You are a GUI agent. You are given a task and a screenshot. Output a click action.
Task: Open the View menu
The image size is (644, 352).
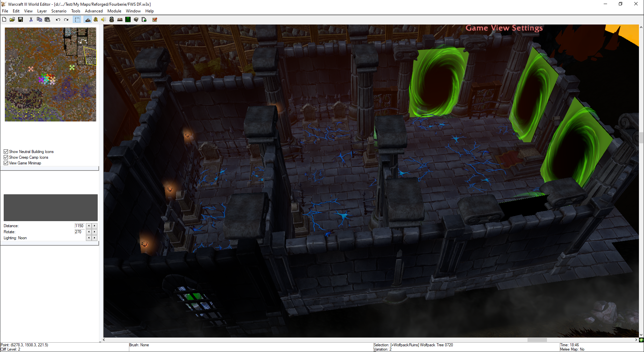pos(28,11)
